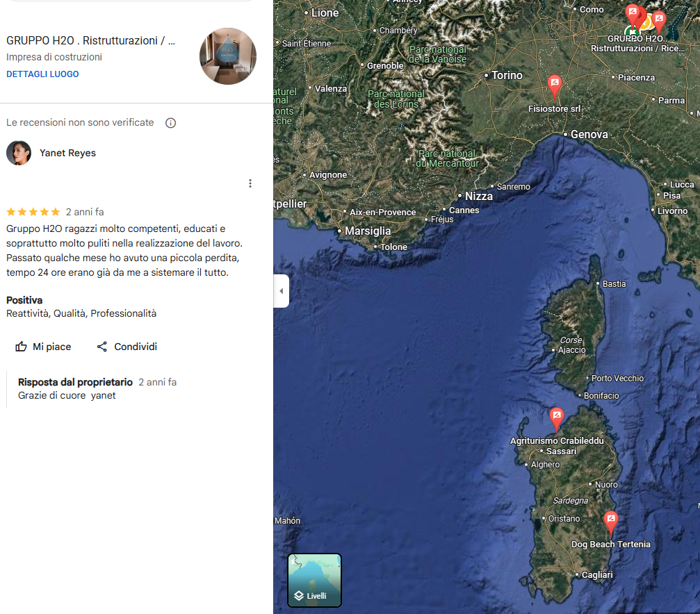
Task: Click the Pisa label on map
Action: click(x=671, y=195)
